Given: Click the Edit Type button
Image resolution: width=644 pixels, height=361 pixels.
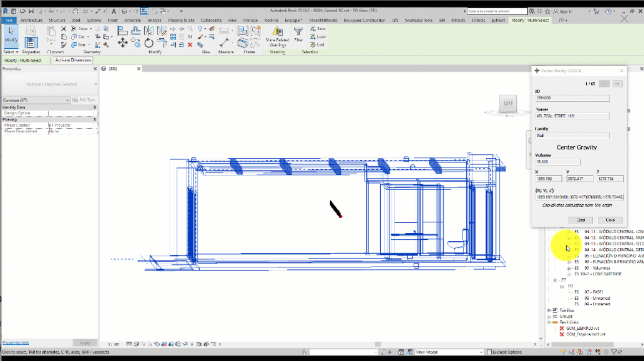Looking at the screenshot, I should point(83,100).
